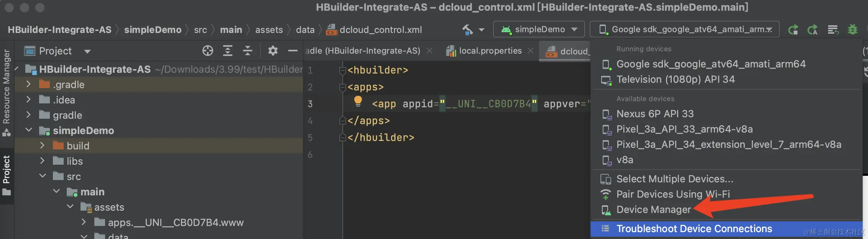
Task: Click Apply Changes and Restart Activity icon
Action: pos(793,29)
